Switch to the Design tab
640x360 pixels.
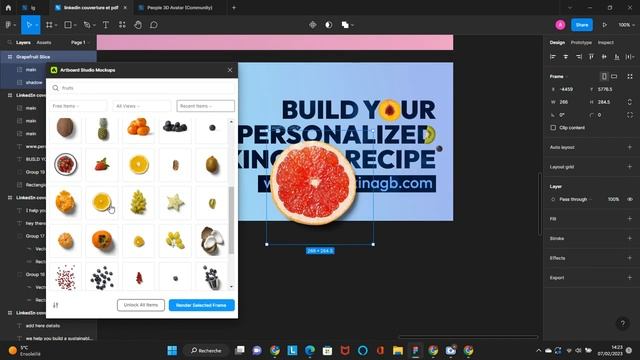[x=557, y=42]
